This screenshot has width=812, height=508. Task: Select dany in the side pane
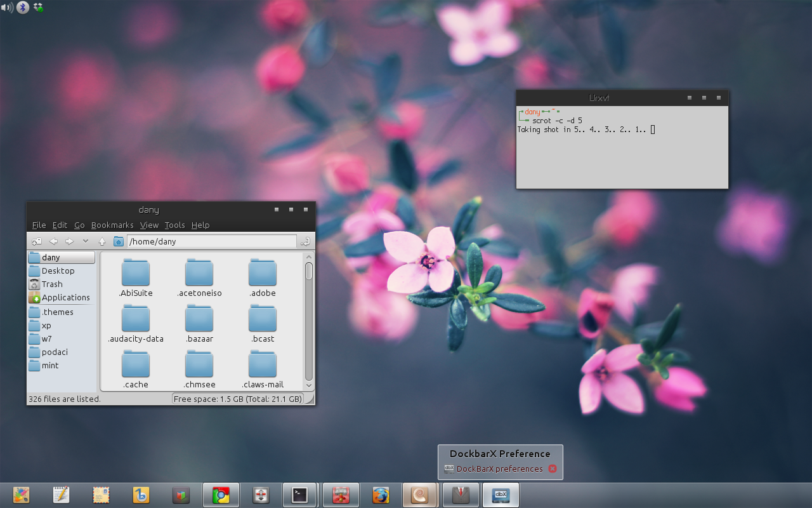(62, 257)
